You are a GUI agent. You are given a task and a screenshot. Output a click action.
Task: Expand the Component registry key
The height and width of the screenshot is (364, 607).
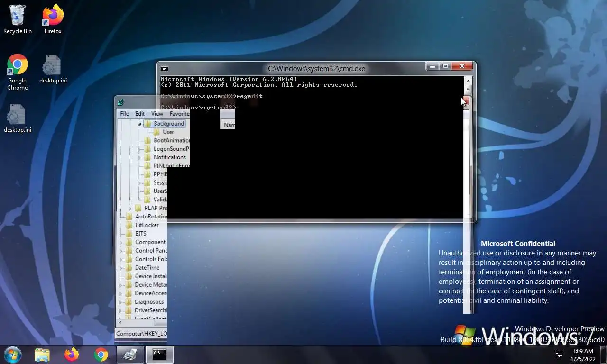[x=121, y=242]
